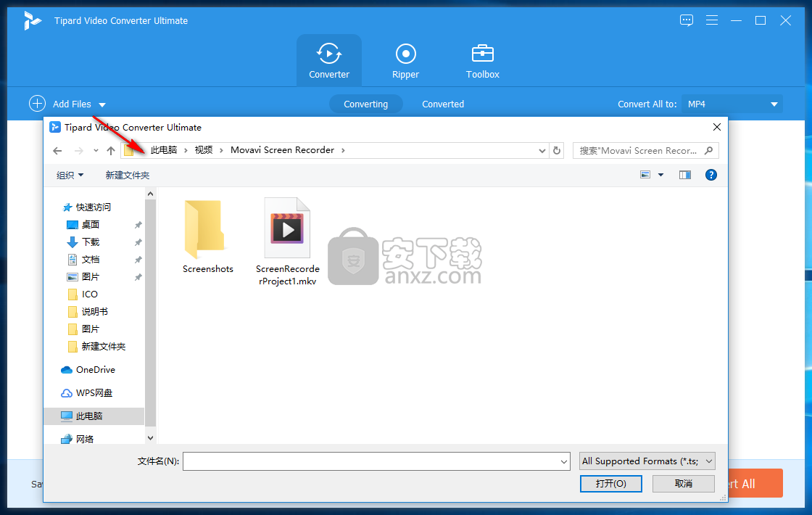812x515 pixels.
Task: Select ScreenRecorderProject1.mkv file
Action: 287,242
